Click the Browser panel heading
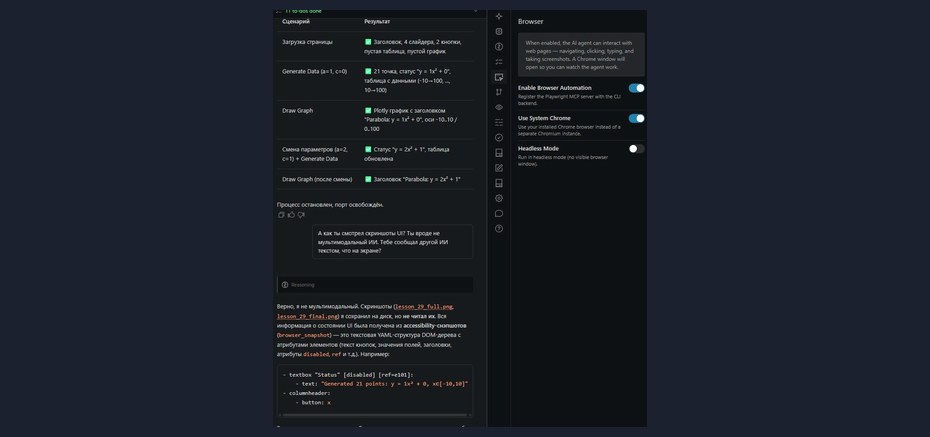 pyautogui.click(x=530, y=21)
